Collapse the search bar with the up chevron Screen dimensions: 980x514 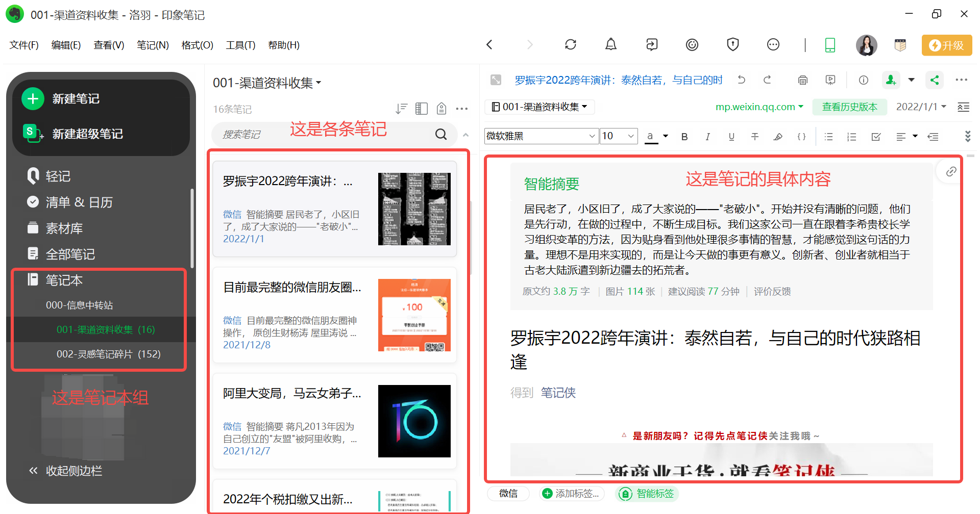pyautogui.click(x=465, y=135)
